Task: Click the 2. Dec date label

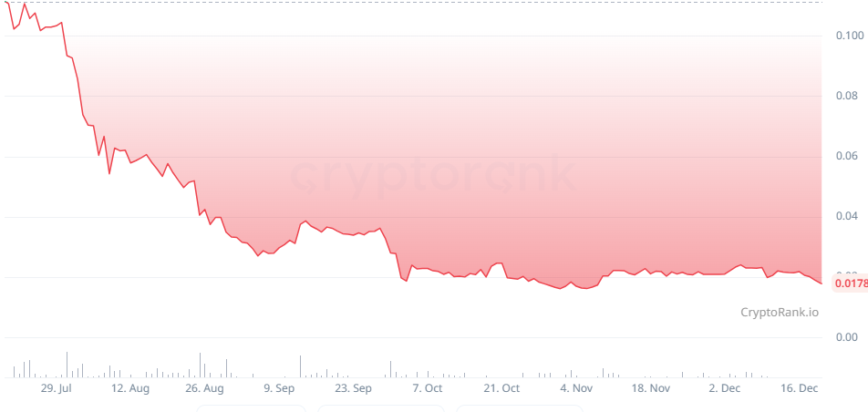Action: (725, 388)
